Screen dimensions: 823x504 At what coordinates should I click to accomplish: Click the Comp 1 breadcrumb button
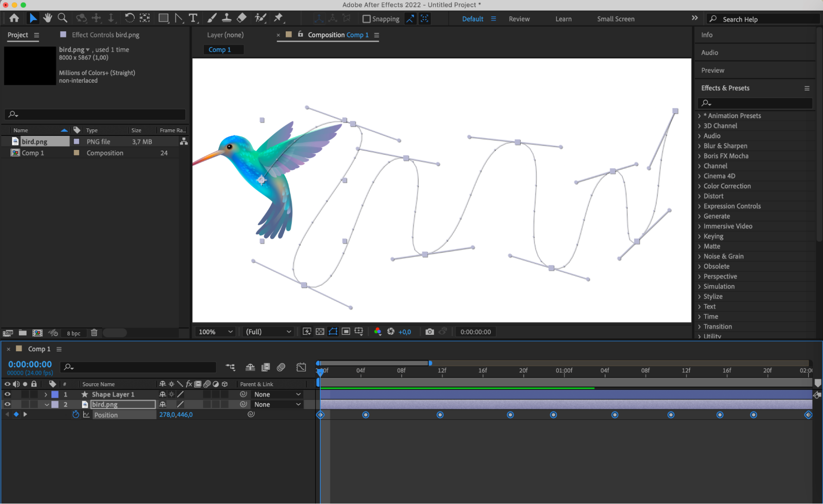point(219,49)
